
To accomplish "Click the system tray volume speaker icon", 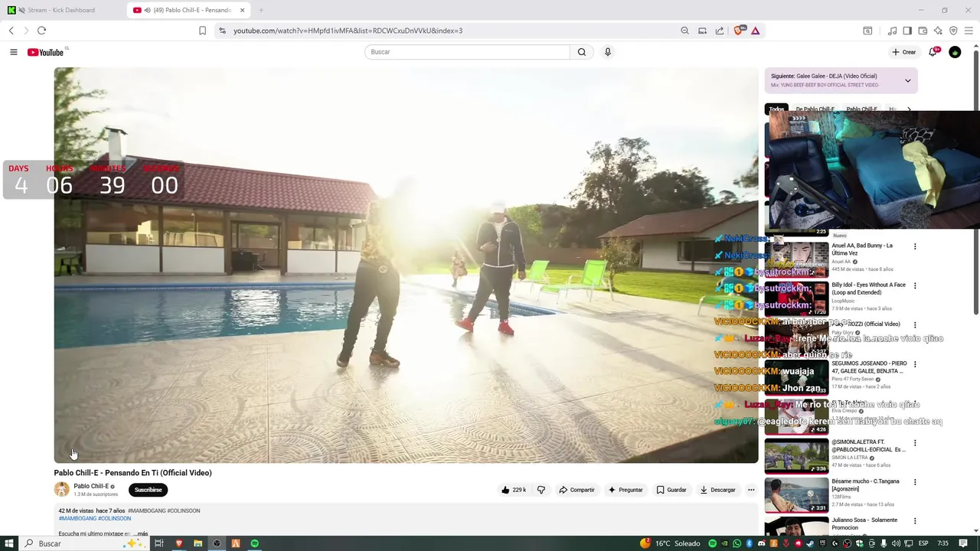I will 894,543.
